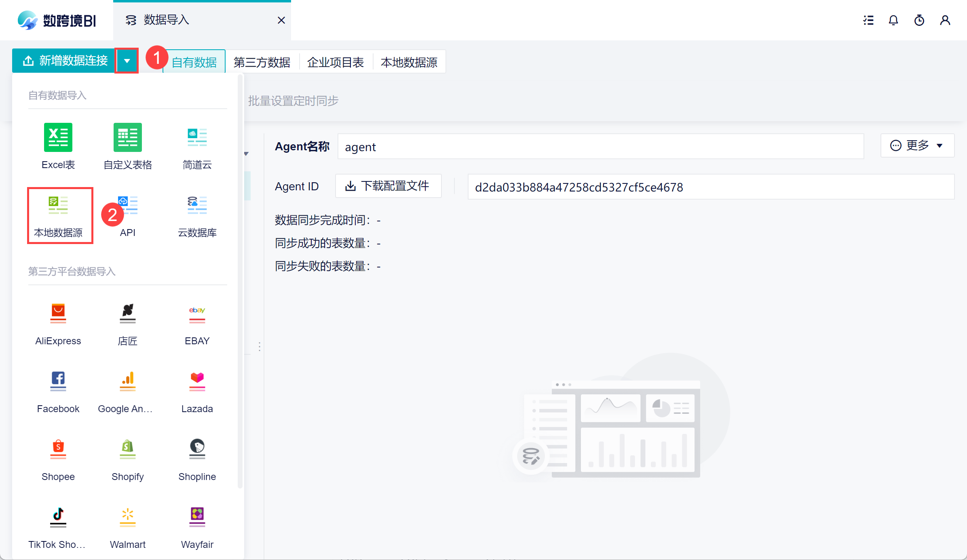Click the timer clock icon
The width and height of the screenshot is (967, 560).
click(x=919, y=20)
